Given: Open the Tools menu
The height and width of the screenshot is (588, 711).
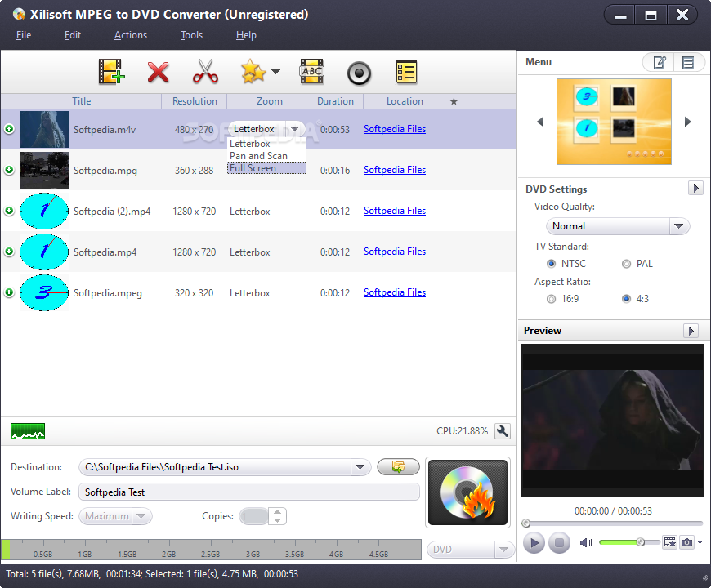Looking at the screenshot, I should pos(191,35).
